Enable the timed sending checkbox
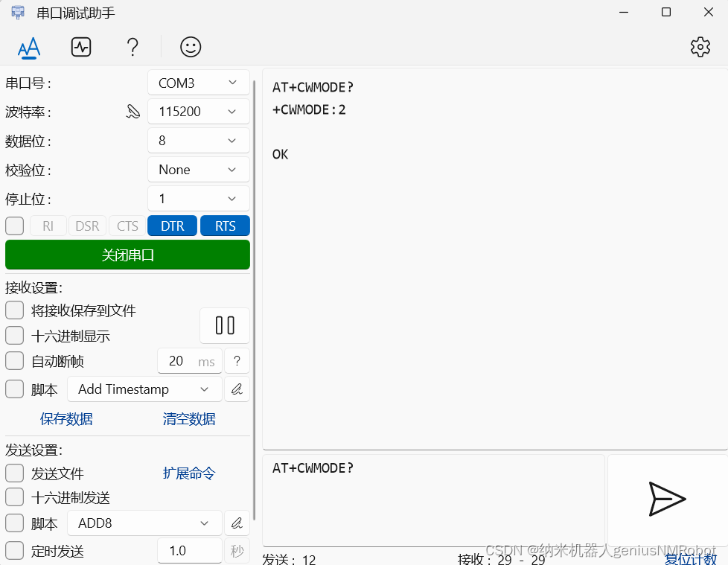Screen dimensions: 728x565 click(x=15, y=551)
